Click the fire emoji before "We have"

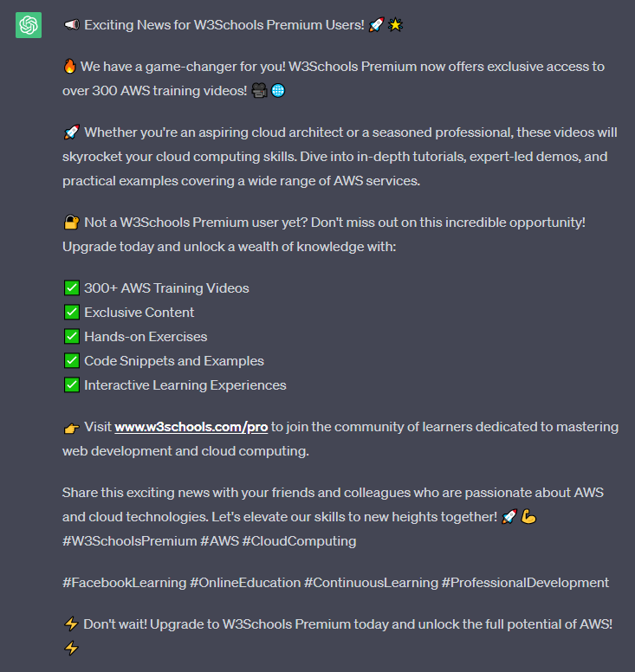[71, 67]
